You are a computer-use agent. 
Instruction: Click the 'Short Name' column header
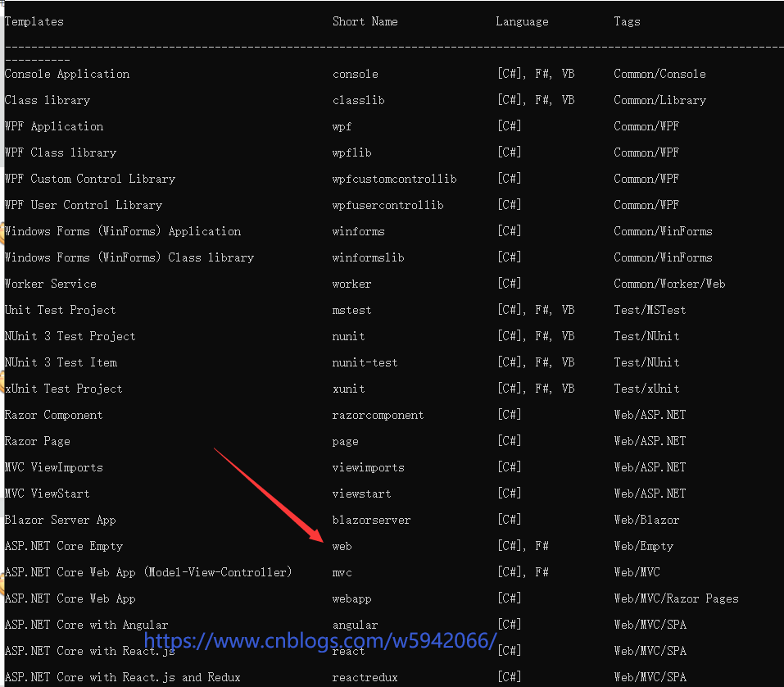click(x=365, y=21)
